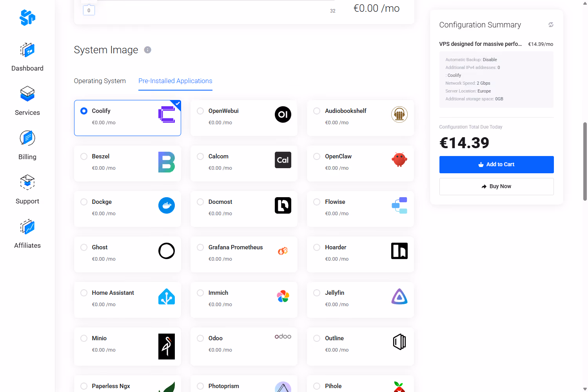Click the Ghost circle logo icon
This screenshot has width=588, height=392.
tap(167, 251)
